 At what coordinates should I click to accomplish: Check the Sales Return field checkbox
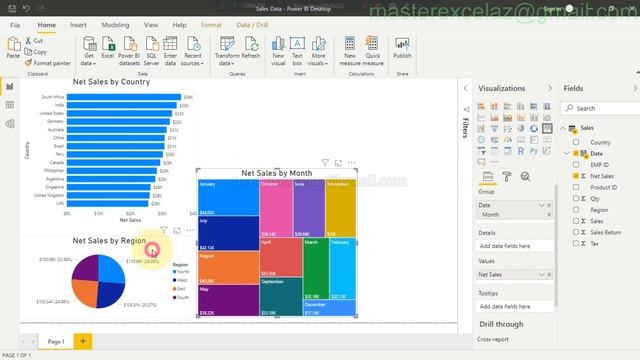click(x=576, y=232)
